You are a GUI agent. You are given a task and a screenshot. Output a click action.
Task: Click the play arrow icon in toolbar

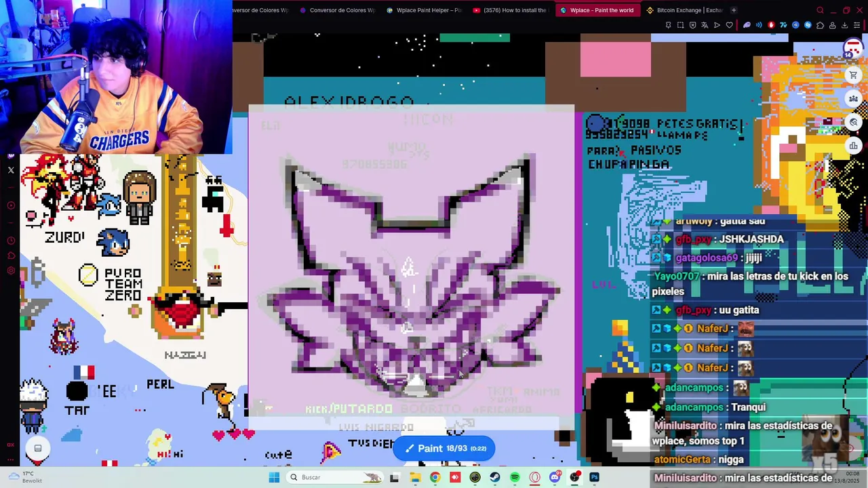[x=717, y=25]
